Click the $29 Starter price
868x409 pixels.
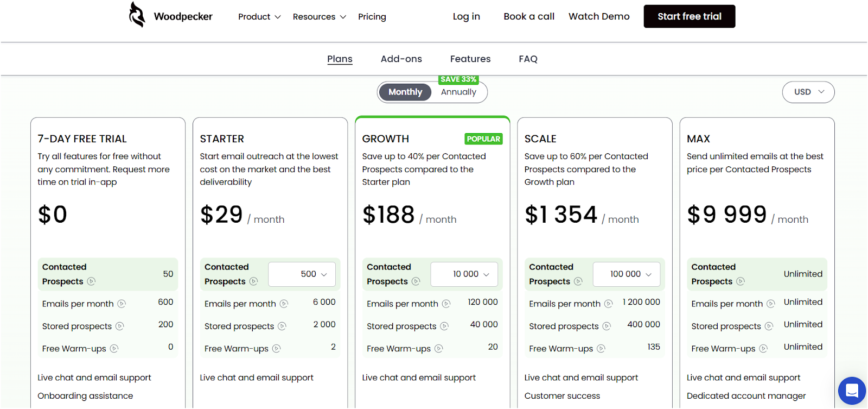pyautogui.click(x=221, y=215)
